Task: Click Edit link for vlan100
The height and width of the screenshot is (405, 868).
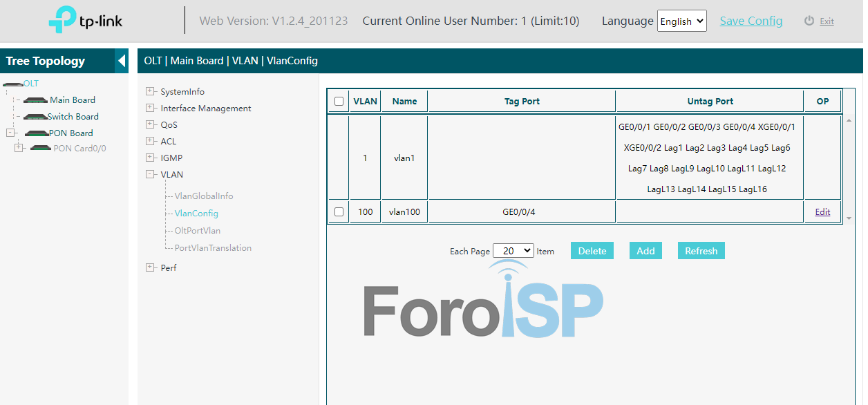Action: (822, 212)
